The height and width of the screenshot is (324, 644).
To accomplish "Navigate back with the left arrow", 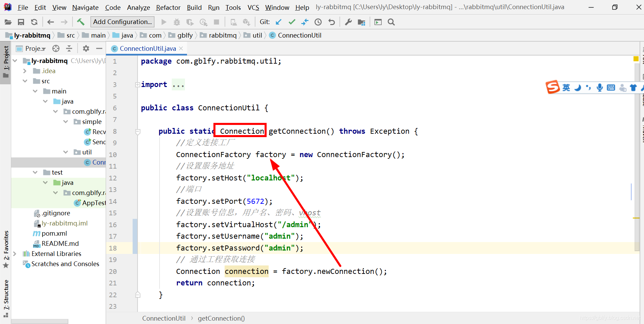I will (51, 22).
